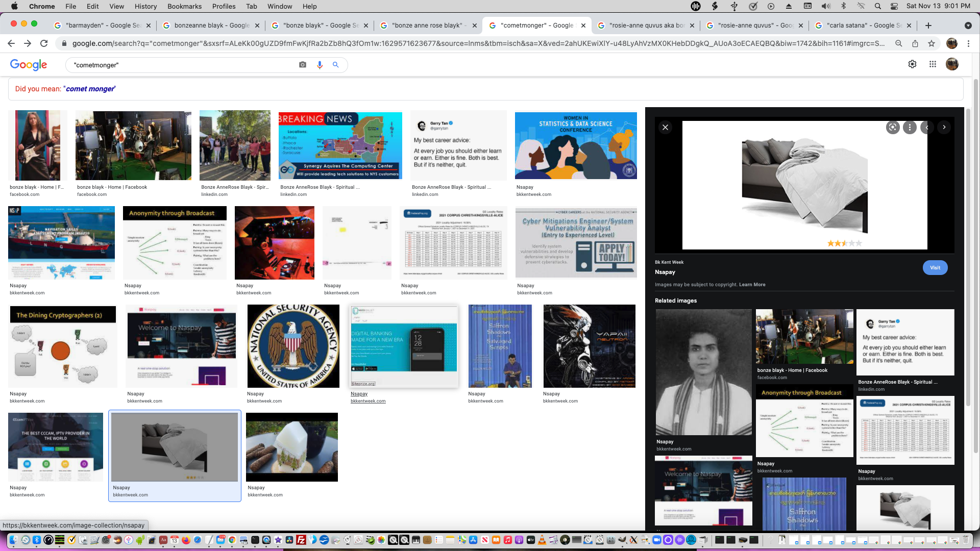Open three-dot options on the image preview
The height and width of the screenshot is (551, 980).
tap(910, 127)
